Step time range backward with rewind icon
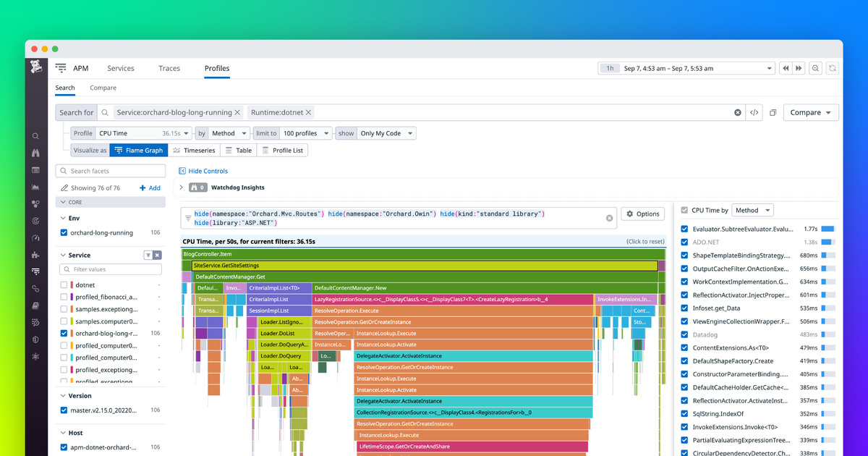The image size is (868, 456). [x=786, y=68]
